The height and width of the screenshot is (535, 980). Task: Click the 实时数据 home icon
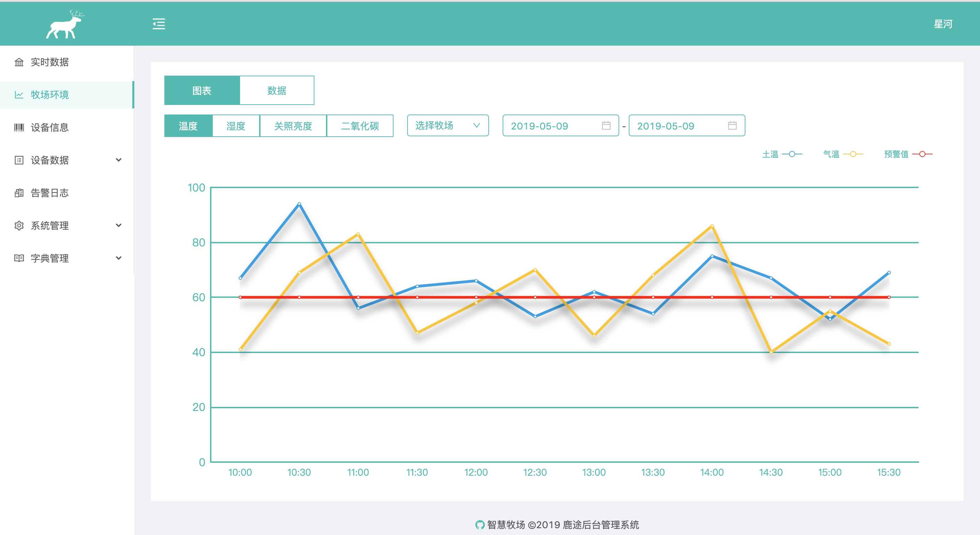[19, 62]
